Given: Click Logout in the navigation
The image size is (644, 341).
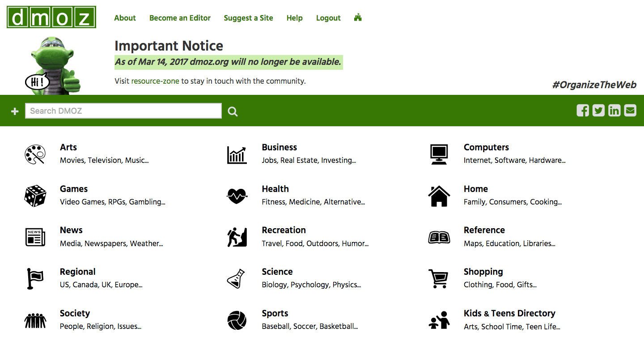Looking at the screenshot, I should pos(328,18).
